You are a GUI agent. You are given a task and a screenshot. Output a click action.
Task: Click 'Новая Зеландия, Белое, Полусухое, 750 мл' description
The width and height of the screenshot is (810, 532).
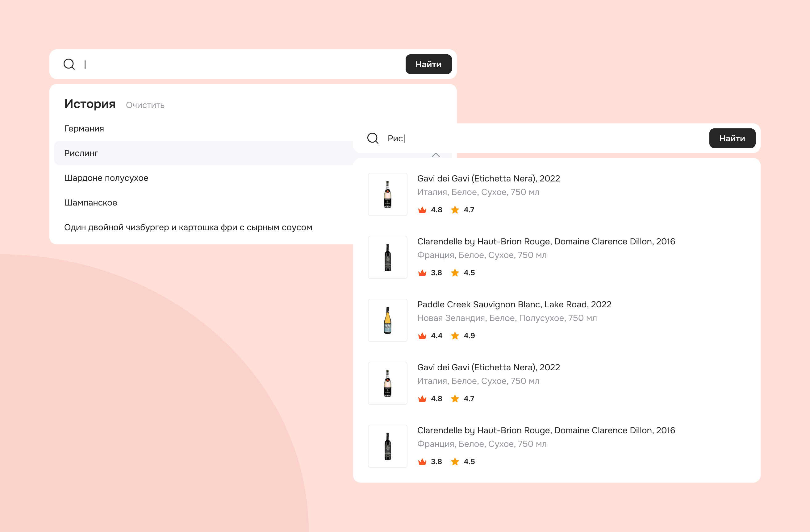[x=507, y=318]
